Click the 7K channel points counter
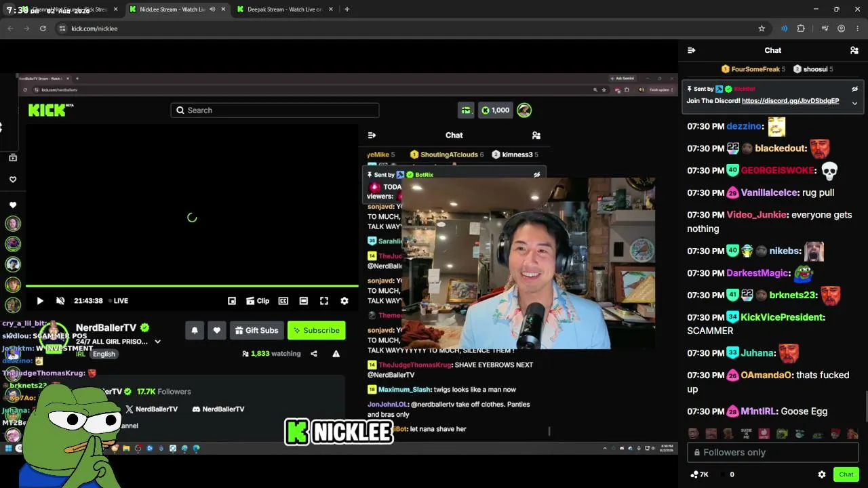868x488 pixels. click(699, 474)
